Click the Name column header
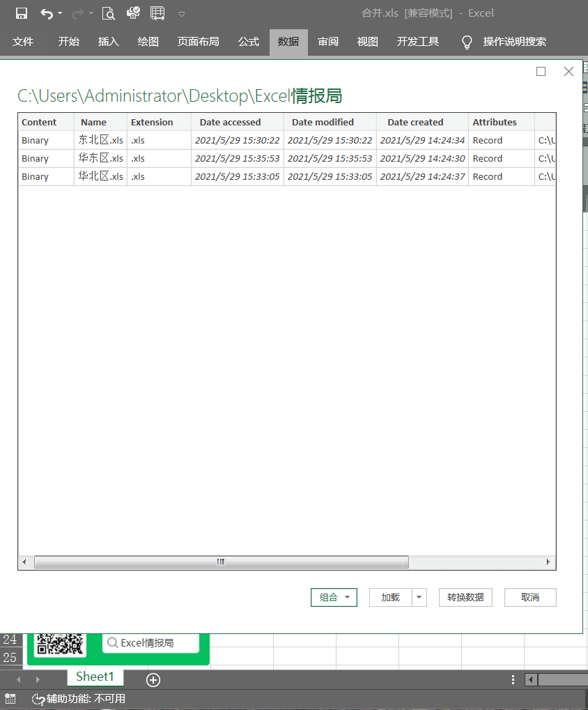 click(x=100, y=122)
